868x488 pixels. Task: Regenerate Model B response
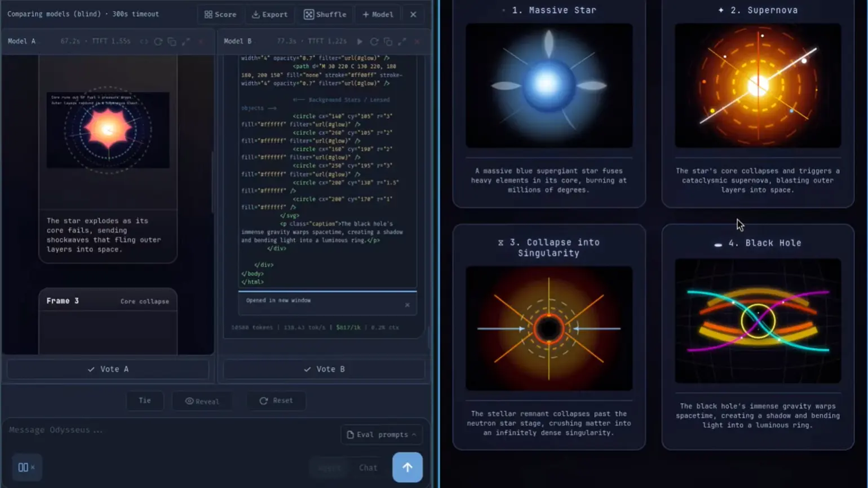coord(374,42)
